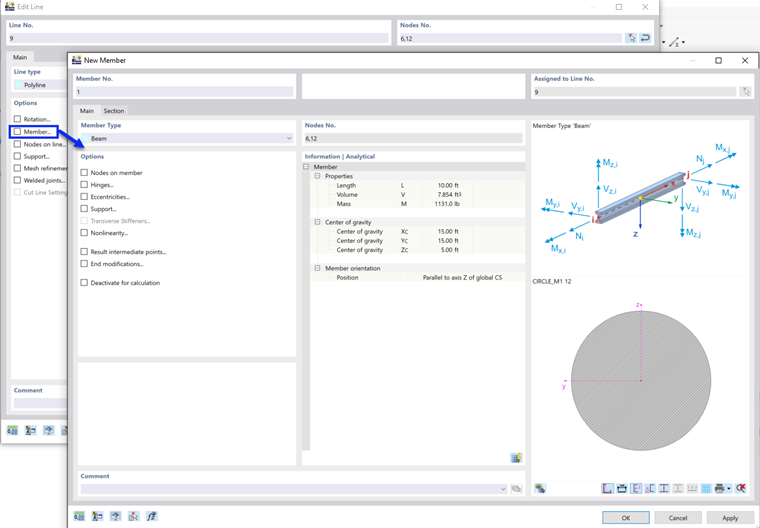Screen dimensions: 760x528
Task: Click the I-section dimensions icon in preview toolbar
Action: point(664,488)
